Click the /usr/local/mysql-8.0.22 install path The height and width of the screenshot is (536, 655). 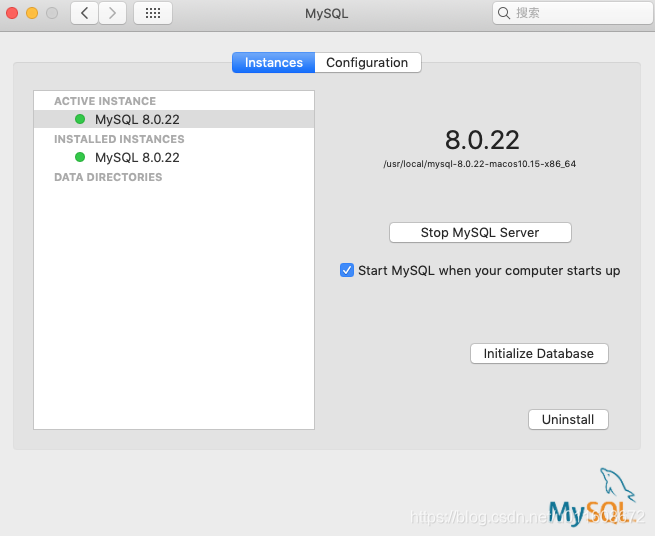pos(480,164)
